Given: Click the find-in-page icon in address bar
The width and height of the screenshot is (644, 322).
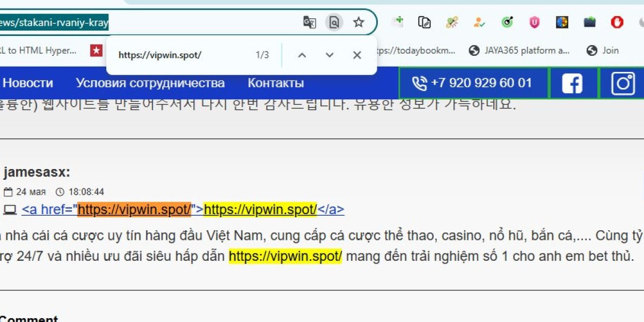Looking at the screenshot, I should click(334, 23).
